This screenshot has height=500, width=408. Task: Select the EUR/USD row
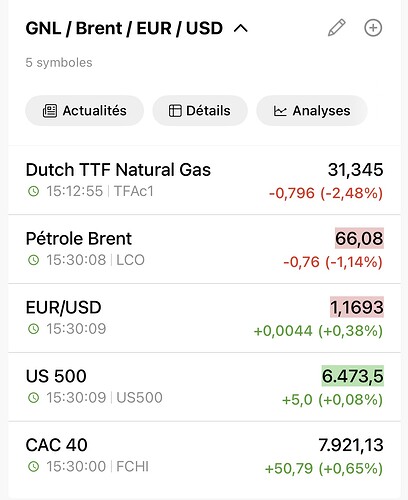[204, 318]
